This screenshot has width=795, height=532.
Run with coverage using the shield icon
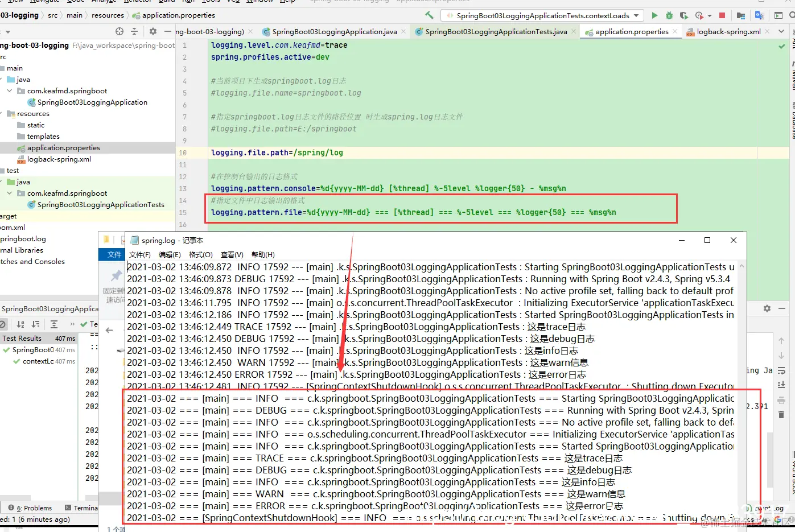click(x=683, y=15)
